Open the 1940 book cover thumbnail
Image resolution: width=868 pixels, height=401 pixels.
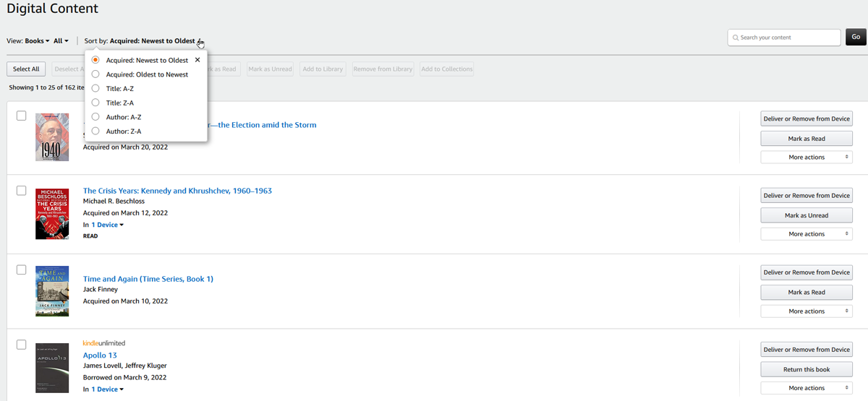pyautogui.click(x=52, y=137)
